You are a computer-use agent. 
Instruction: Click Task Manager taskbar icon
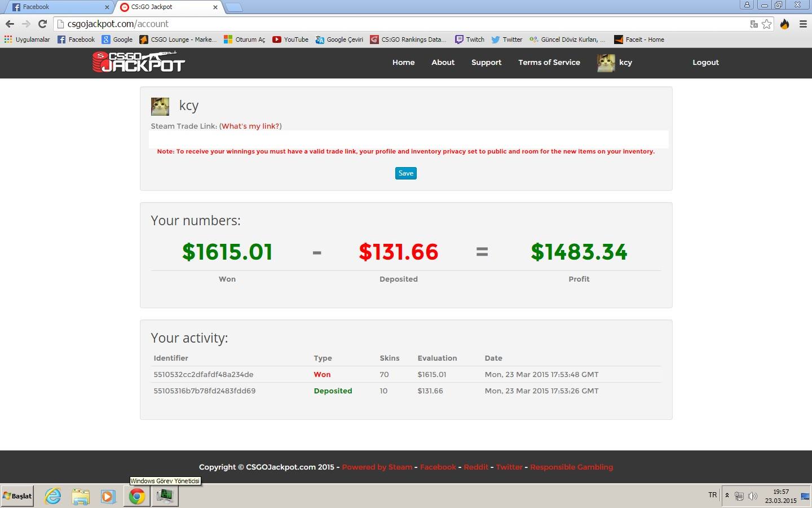(165, 496)
